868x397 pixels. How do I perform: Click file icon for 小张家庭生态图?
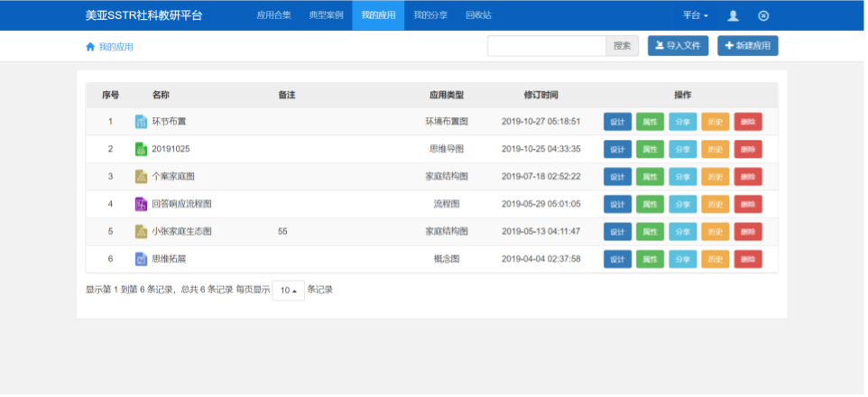tap(141, 232)
